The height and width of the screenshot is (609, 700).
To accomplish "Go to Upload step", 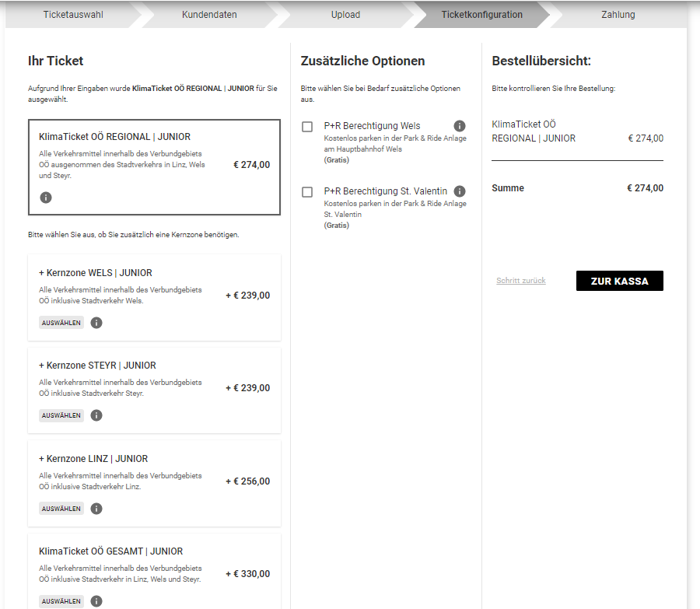I will [x=345, y=15].
